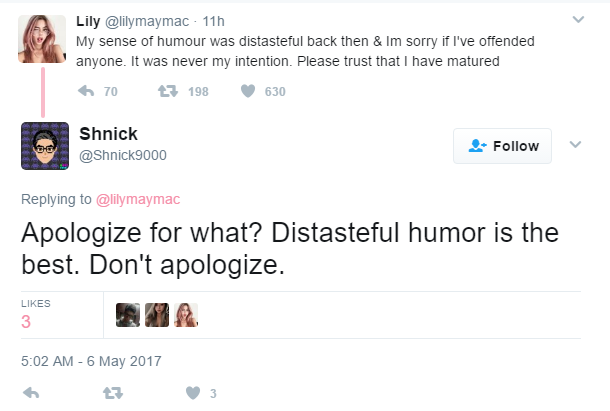This screenshot has width=610, height=411.
Task: Open the third liker's avatar
Action: (185, 315)
